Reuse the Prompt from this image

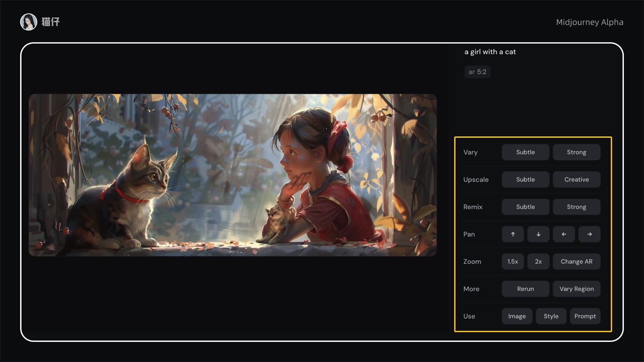585,316
